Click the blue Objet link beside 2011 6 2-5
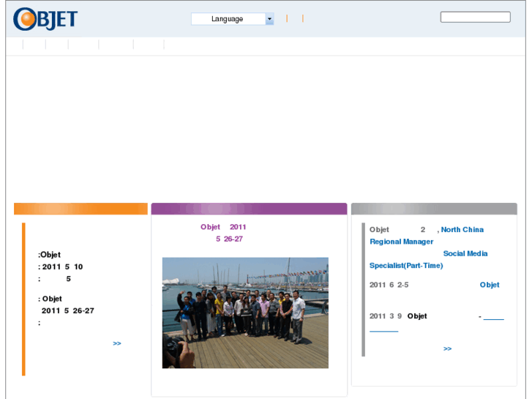 point(490,285)
